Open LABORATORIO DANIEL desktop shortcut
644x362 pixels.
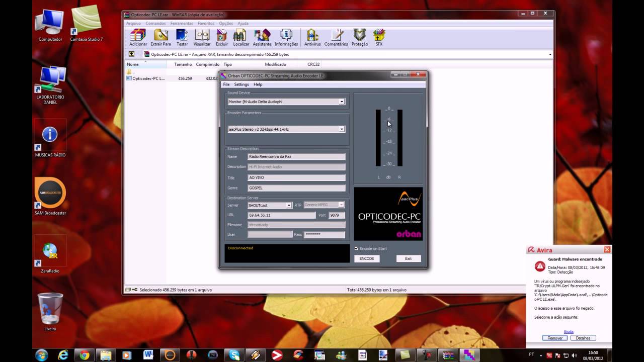pyautogui.click(x=50, y=84)
